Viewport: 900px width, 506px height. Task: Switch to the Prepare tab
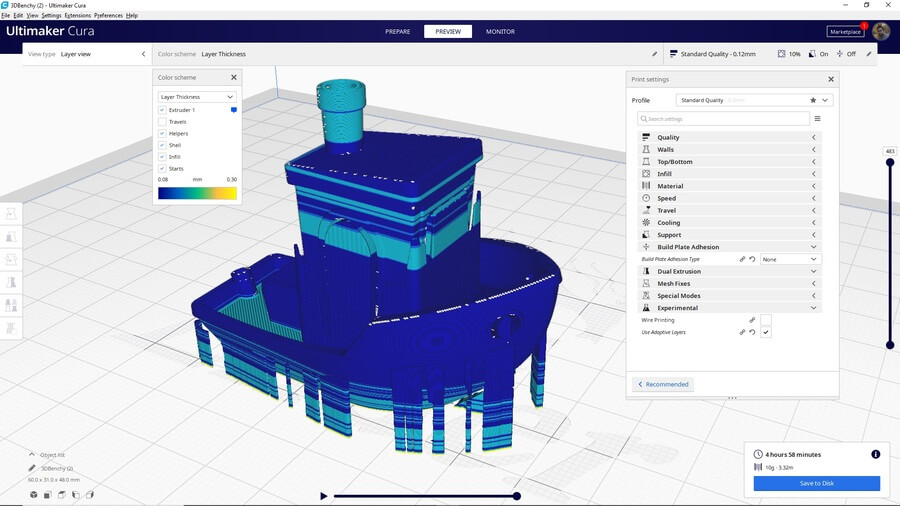[398, 31]
